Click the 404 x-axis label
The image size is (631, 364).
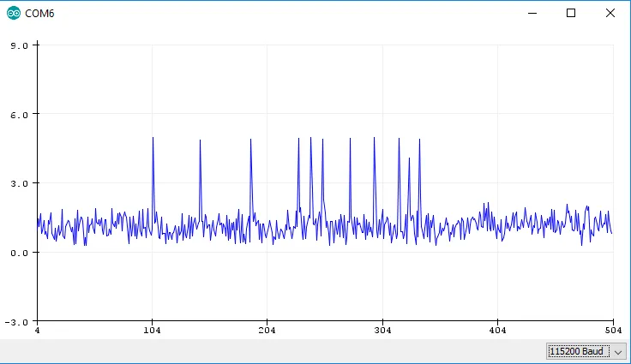(498, 330)
